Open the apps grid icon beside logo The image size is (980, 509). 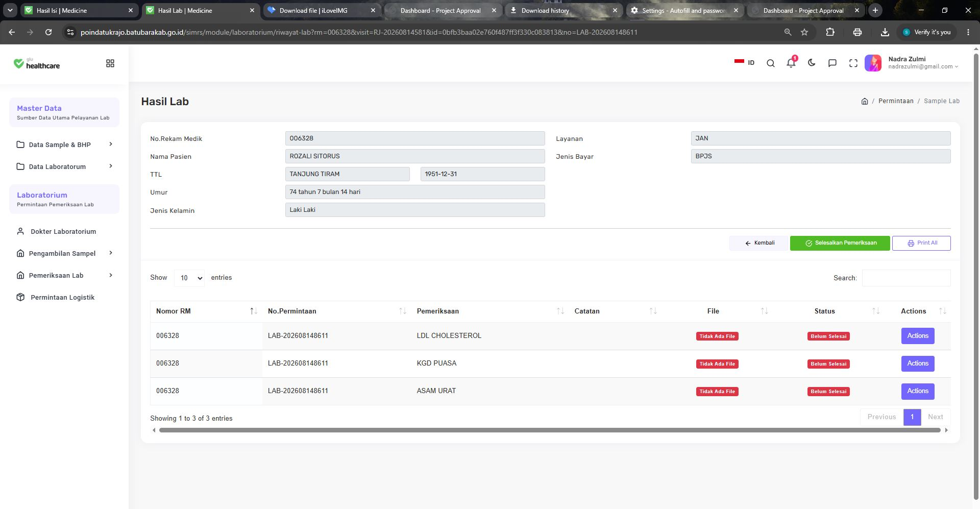click(x=110, y=63)
